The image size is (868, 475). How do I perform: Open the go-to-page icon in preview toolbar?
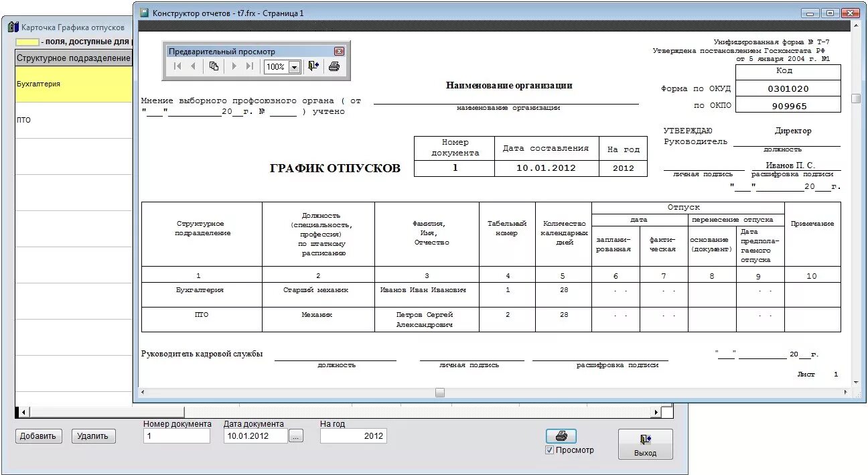[x=214, y=66]
